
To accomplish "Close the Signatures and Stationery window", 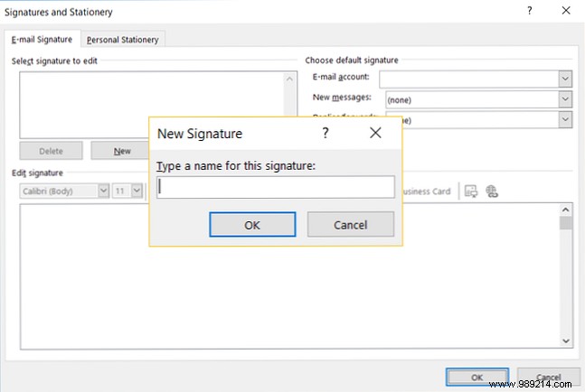I will (566, 11).
